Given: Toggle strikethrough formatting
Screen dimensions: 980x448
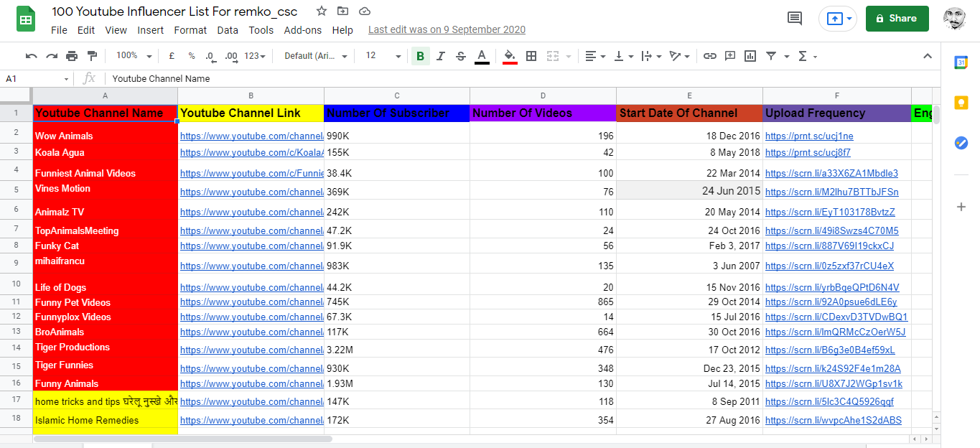Looking at the screenshot, I should [461, 56].
